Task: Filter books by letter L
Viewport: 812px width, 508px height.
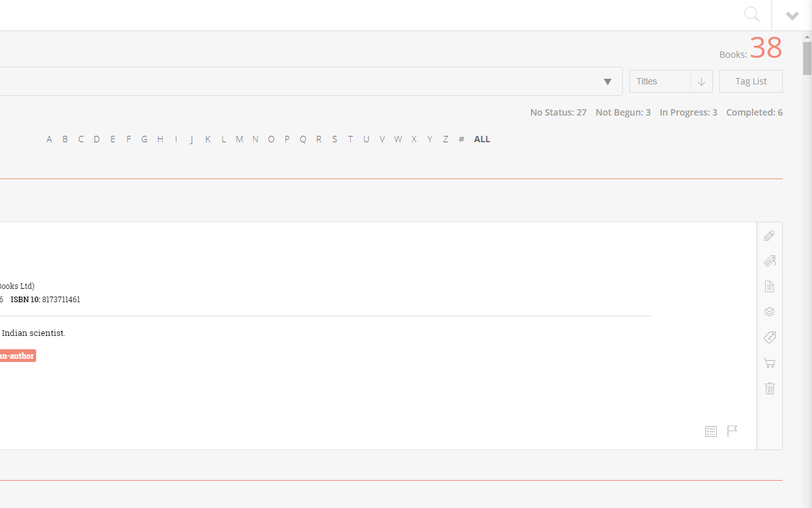Action: click(x=223, y=139)
